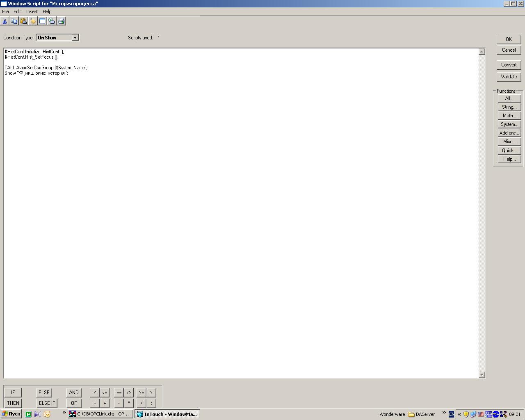Click the Copy icon in toolbar
The image size is (525, 420).
[x=14, y=21]
